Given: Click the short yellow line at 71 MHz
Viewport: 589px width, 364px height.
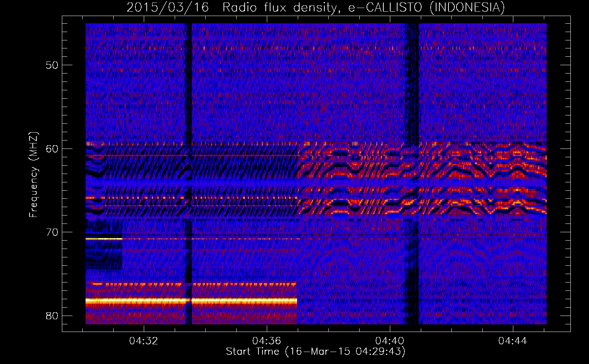Looking at the screenshot, I should click(x=104, y=239).
